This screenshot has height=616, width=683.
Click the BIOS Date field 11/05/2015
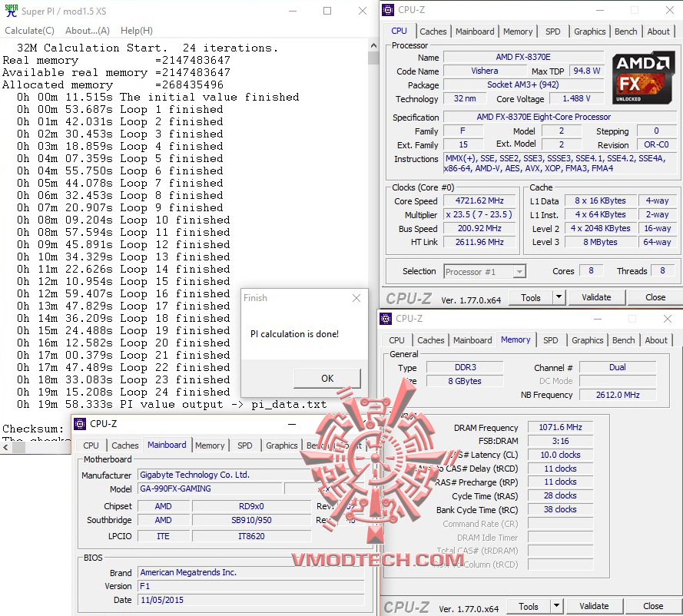(250, 600)
